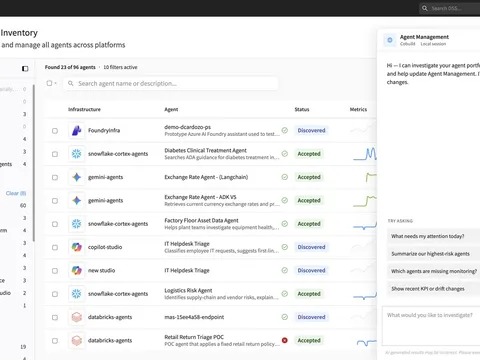The image size is (480, 360).
Task: Check the Retail Return Triage POC checkbox
Action: [x=55, y=341]
